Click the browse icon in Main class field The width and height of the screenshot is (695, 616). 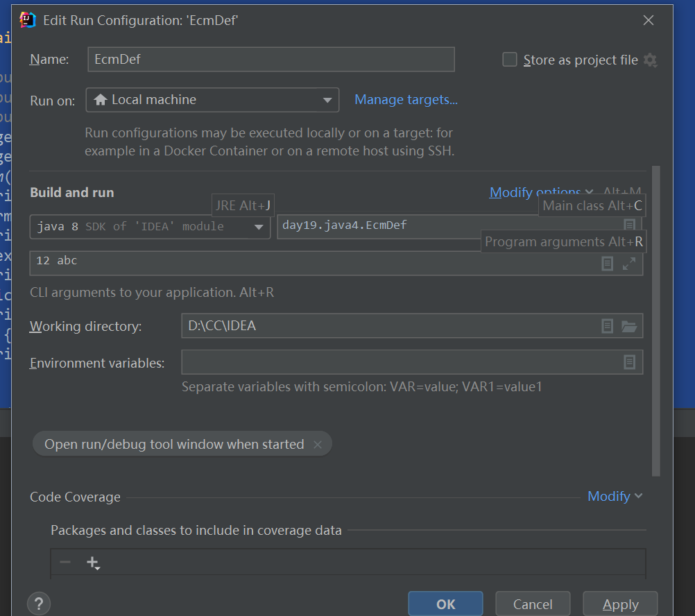pos(629,225)
